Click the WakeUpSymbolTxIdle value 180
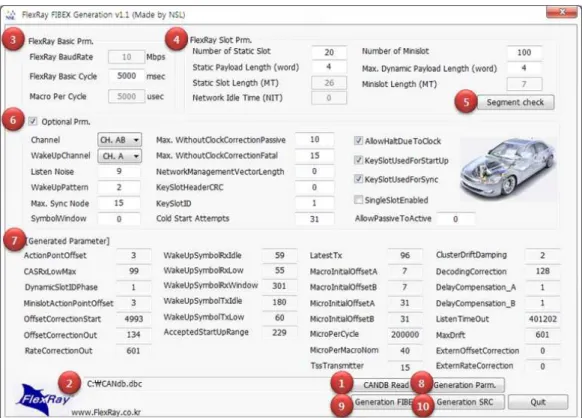582x418 pixels. click(279, 302)
